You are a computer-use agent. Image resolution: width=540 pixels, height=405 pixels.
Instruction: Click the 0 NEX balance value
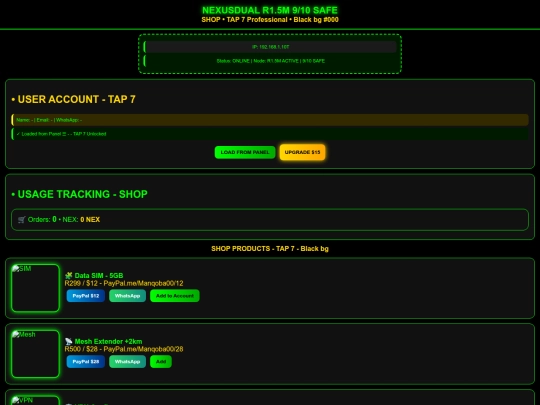click(90, 220)
